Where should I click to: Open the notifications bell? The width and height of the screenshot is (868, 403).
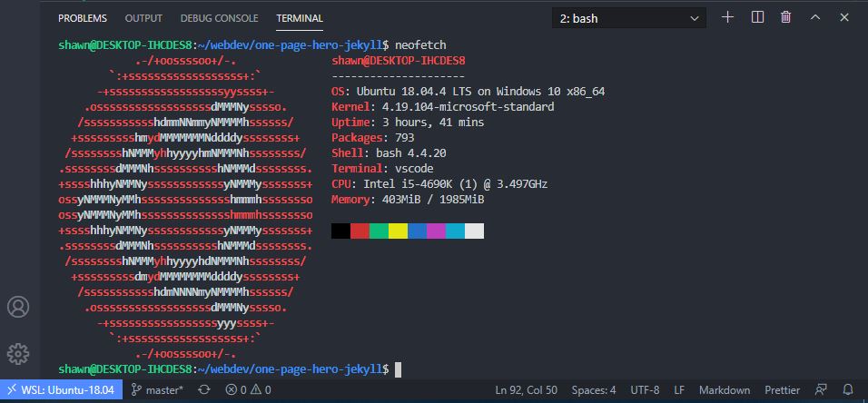point(849,390)
